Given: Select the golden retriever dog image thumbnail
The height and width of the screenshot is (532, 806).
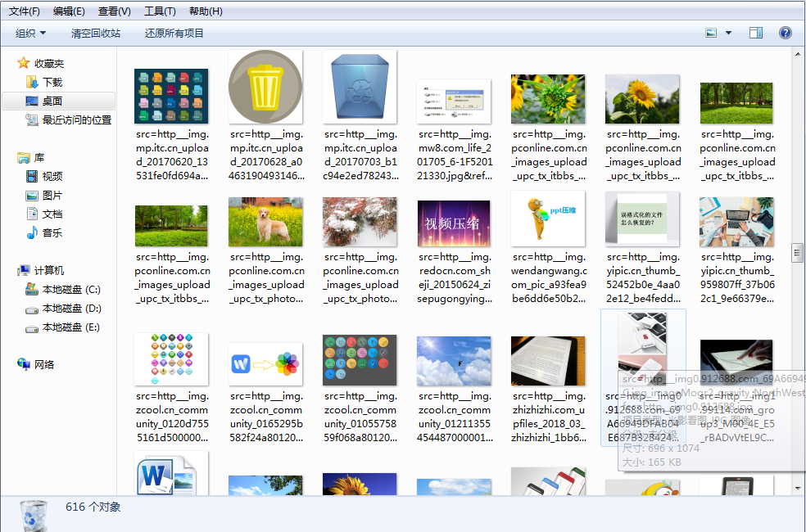Looking at the screenshot, I should pos(265,222).
